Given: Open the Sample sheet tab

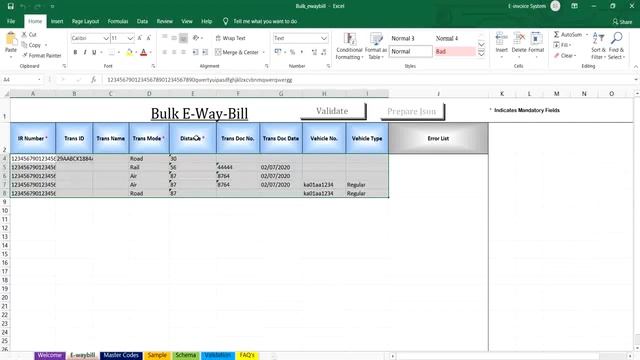Looking at the screenshot, I should tap(157, 356).
